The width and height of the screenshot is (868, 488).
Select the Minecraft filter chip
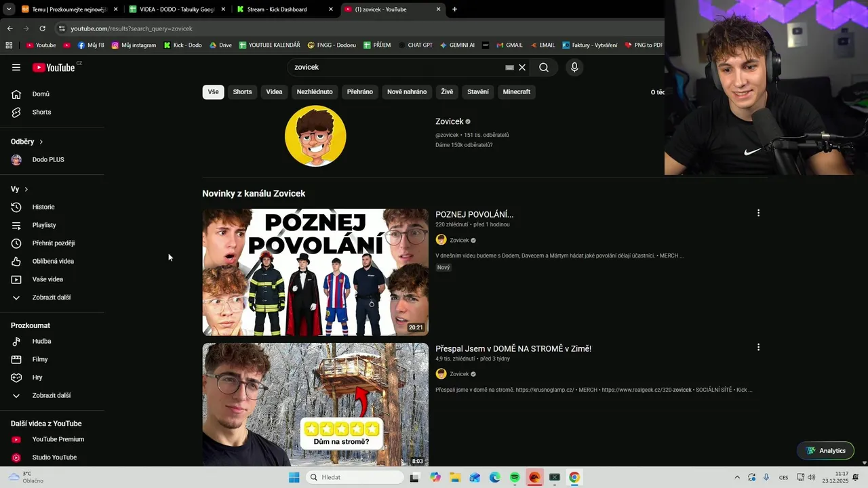pyautogui.click(x=517, y=91)
